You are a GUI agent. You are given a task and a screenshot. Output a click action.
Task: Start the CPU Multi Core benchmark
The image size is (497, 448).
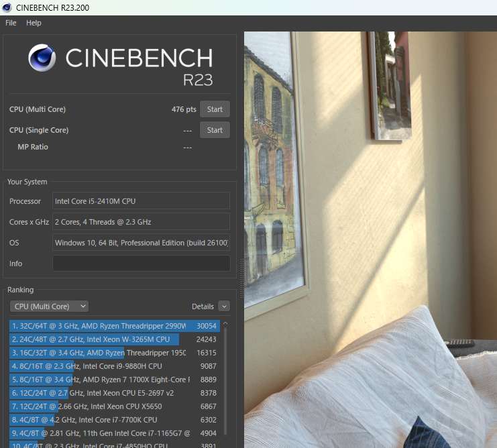tap(215, 109)
